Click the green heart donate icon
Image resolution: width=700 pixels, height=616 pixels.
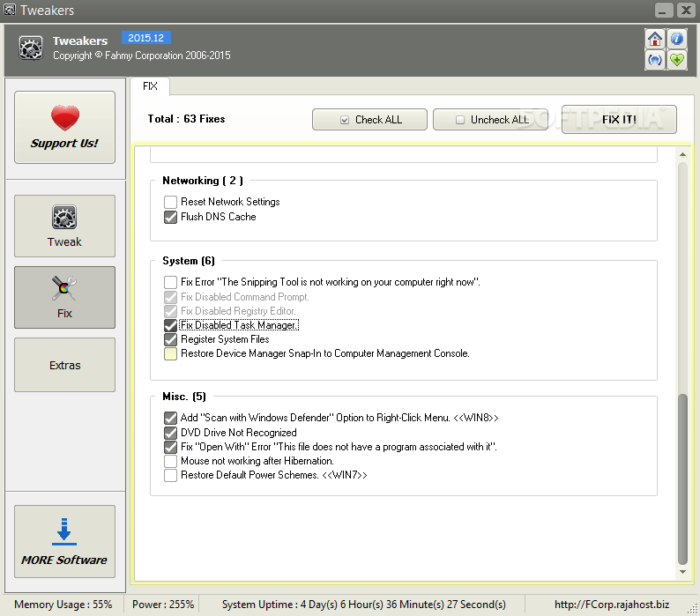pos(677,60)
